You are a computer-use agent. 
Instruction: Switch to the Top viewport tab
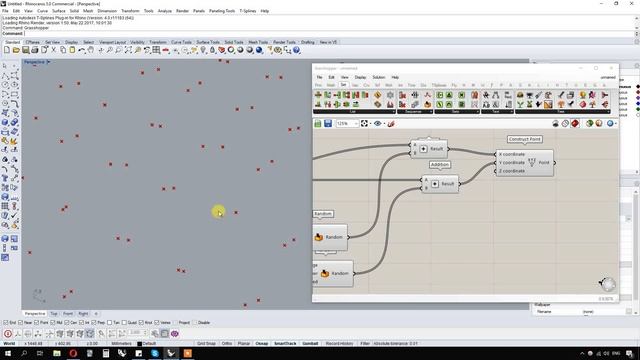coord(54,314)
